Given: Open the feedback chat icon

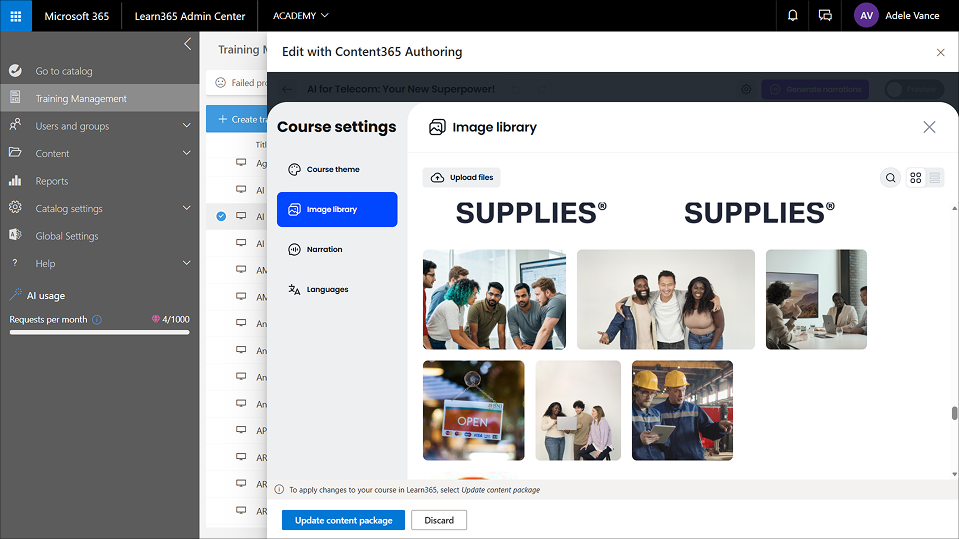Looking at the screenshot, I should point(825,16).
